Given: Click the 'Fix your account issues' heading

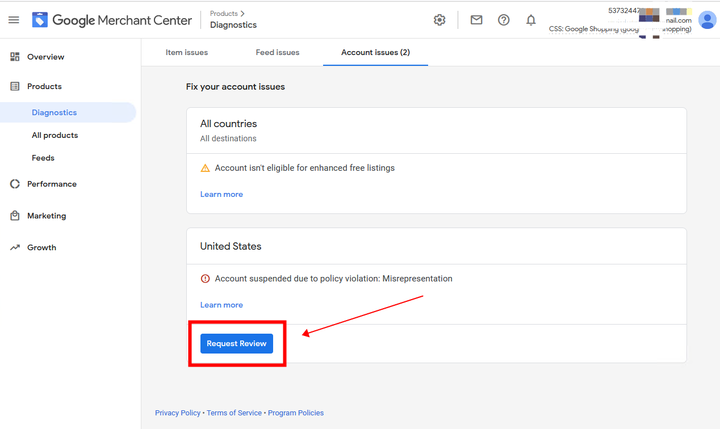Looking at the screenshot, I should [x=236, y=87].
